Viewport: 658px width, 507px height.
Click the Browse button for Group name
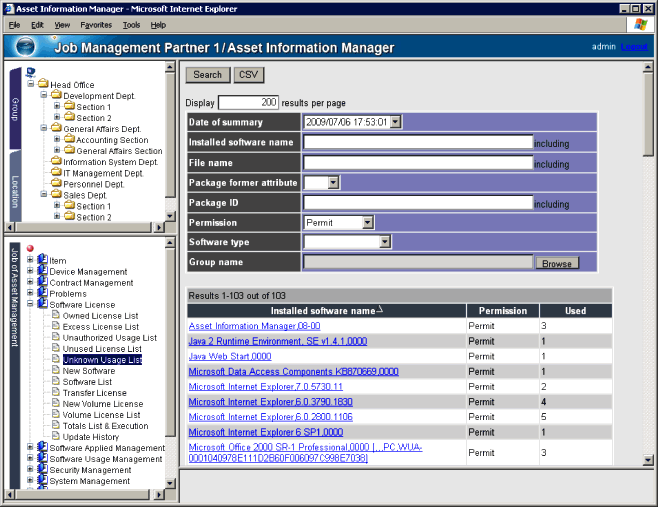point(557,263)
